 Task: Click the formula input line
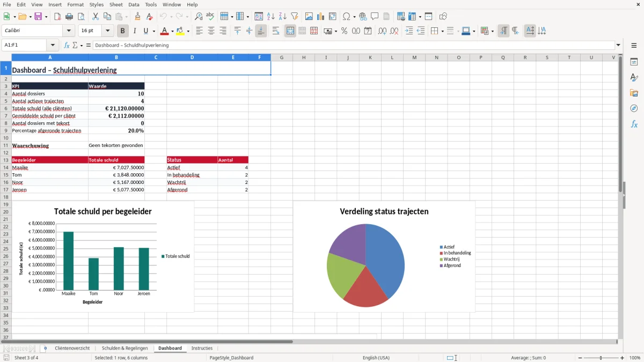pyautogui.click(x=354, y=45)
